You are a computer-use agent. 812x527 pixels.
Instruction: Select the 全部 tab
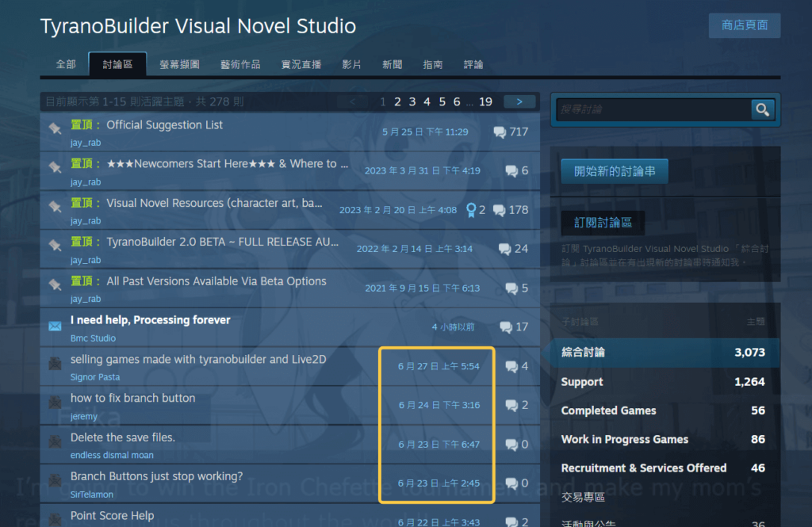click(66, 65)
